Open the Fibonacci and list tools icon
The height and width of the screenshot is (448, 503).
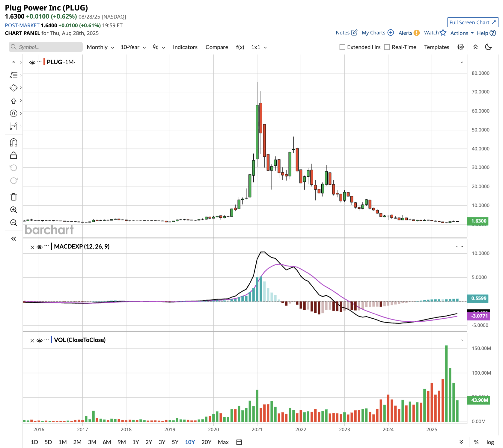[x=13, y=75]
